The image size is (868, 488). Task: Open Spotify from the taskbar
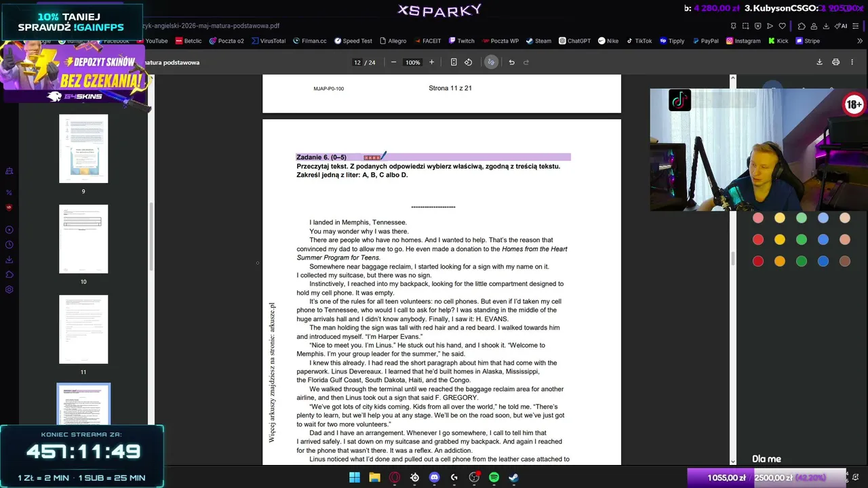coord(494,477)
